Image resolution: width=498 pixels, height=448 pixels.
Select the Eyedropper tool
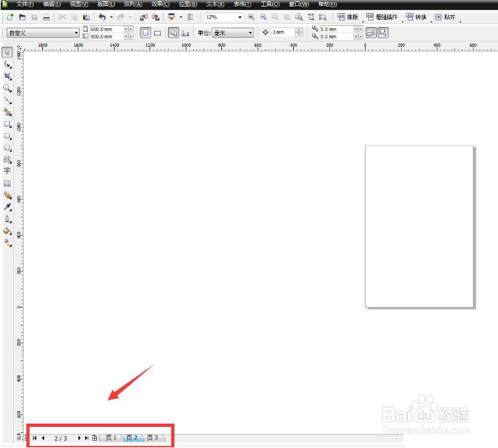coord(7,207)
